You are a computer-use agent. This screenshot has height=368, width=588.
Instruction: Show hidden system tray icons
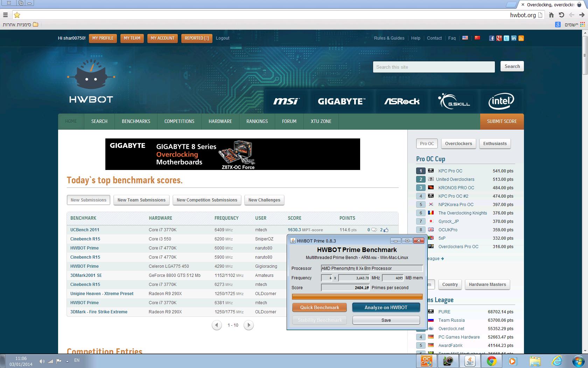coord(67,361)
